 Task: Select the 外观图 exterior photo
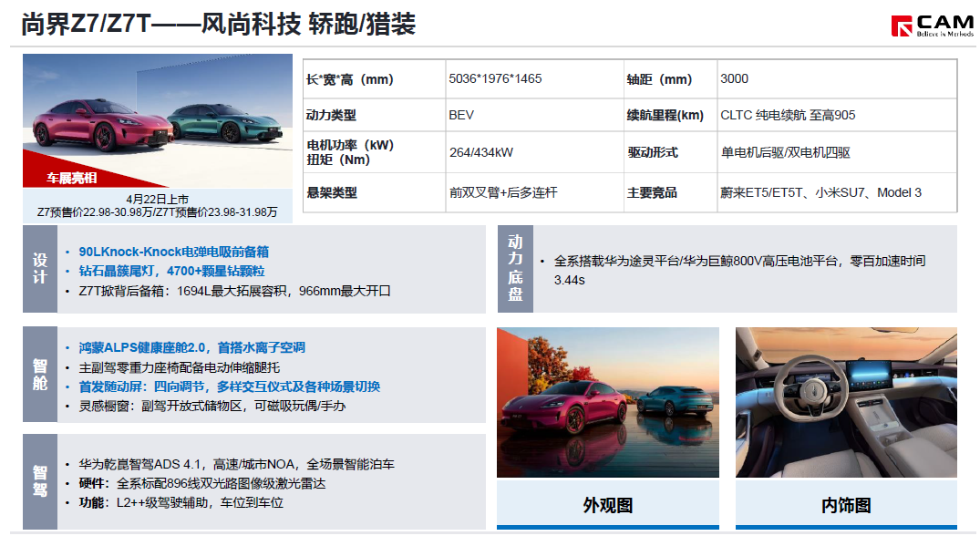click(607, 402)
